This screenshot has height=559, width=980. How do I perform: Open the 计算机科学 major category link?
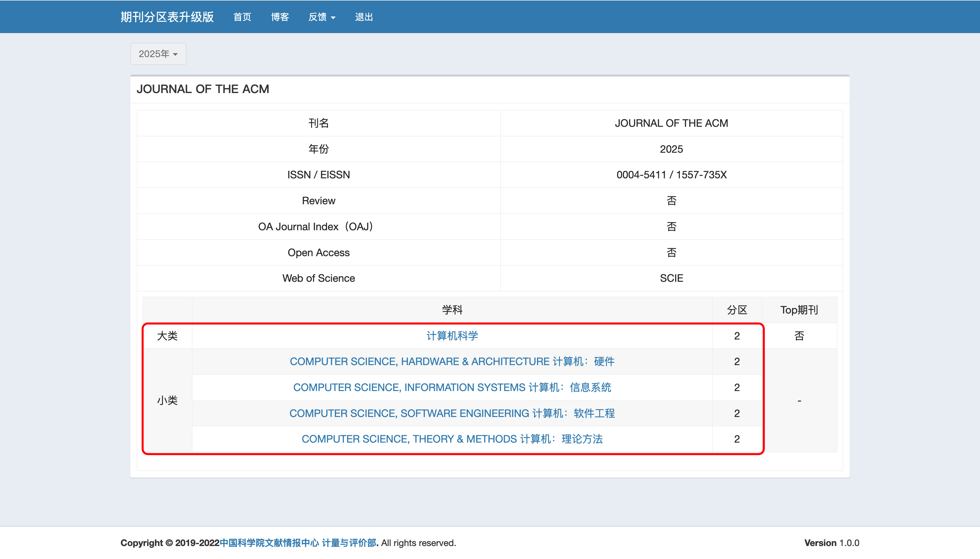(x=452, y=336)
